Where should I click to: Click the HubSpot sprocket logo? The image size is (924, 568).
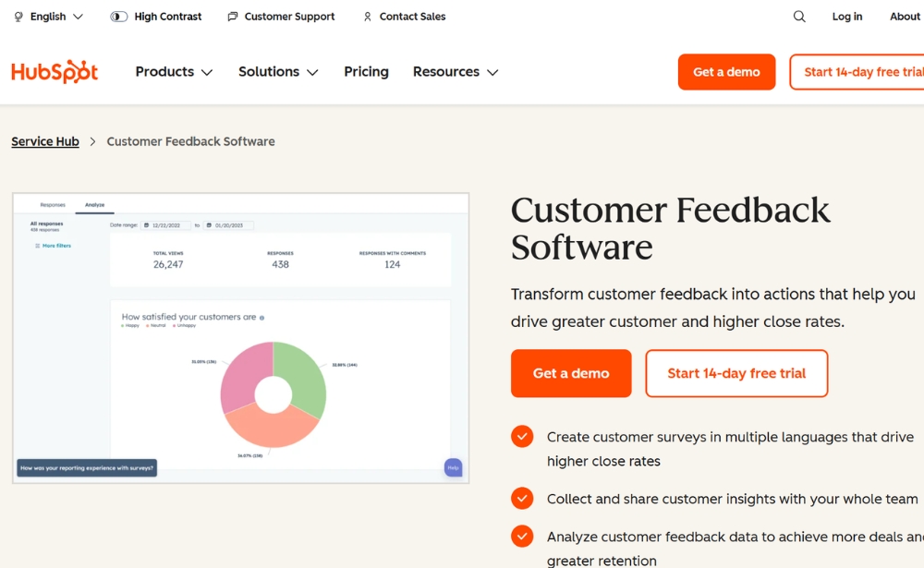[x=54, y=71]
